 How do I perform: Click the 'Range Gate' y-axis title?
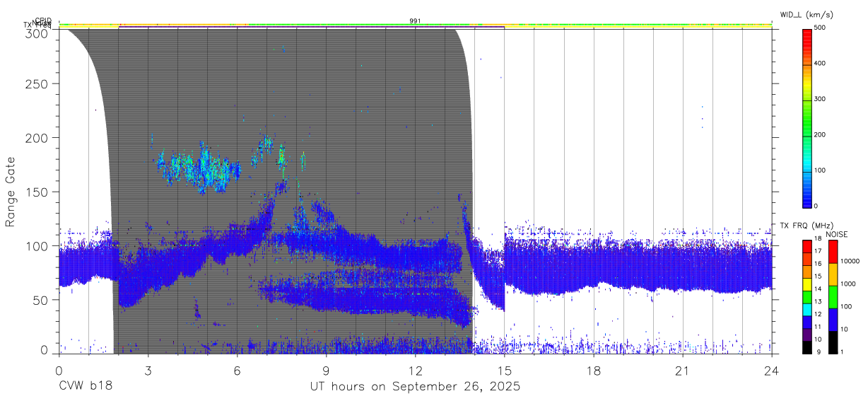pos(10,191)
